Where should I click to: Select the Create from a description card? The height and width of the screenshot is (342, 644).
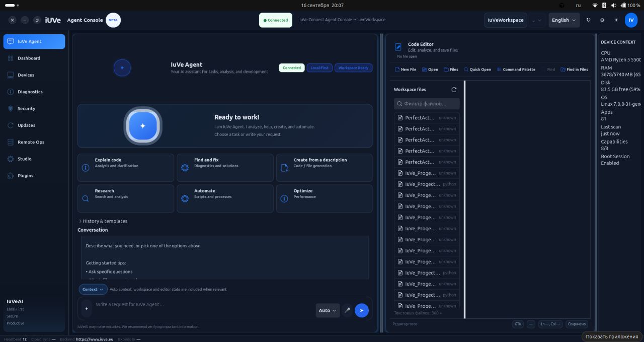coord(325,168)
